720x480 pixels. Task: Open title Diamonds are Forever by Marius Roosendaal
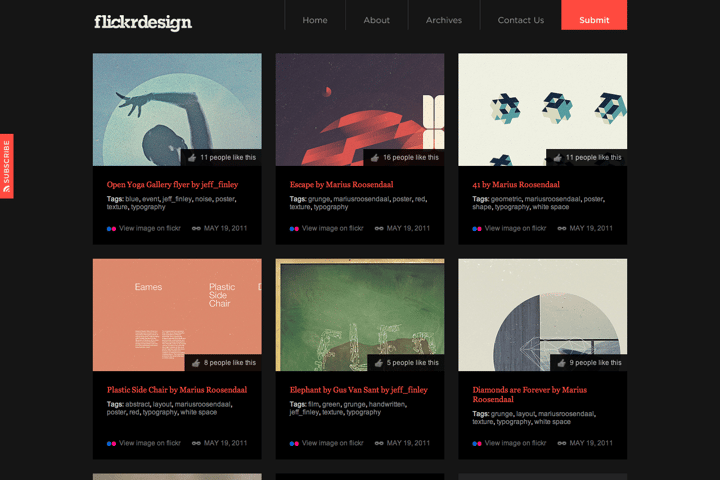(529, 395)
